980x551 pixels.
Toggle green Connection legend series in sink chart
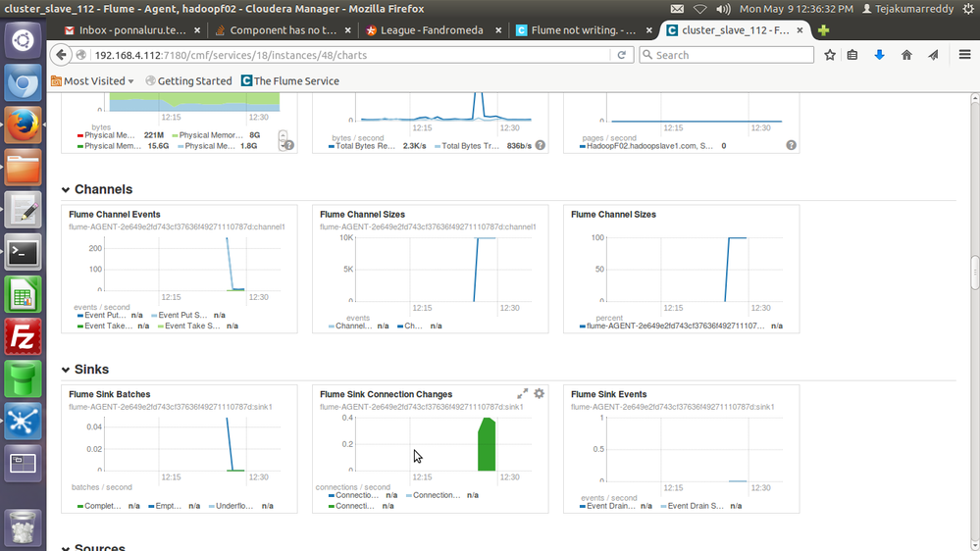tap(352, 506)
